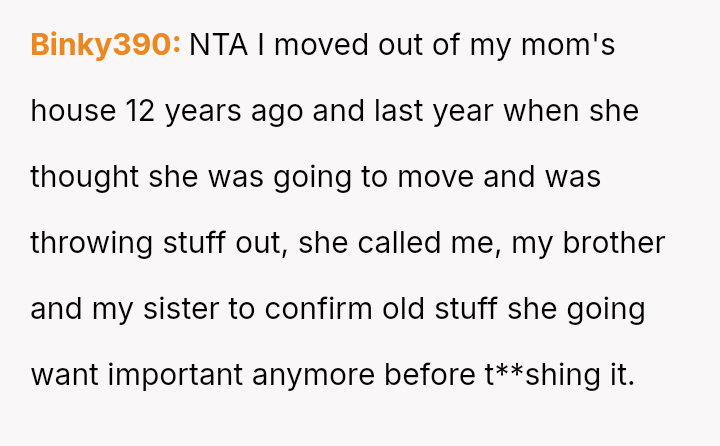Click the word "anymore" in the comment
Viewport: 720px width, 446px height.
click(x=312, y=374)
